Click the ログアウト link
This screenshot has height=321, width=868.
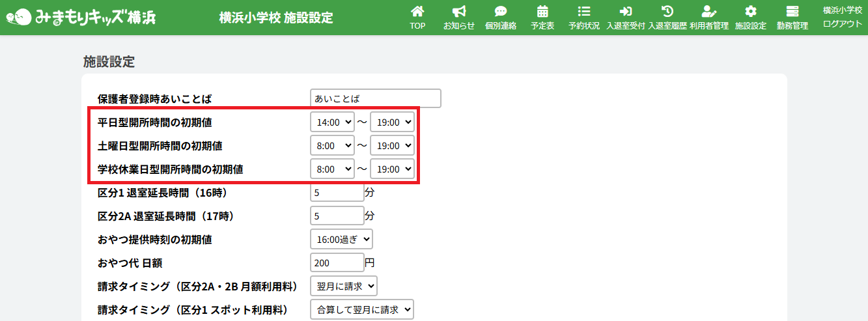coord(842,23)
